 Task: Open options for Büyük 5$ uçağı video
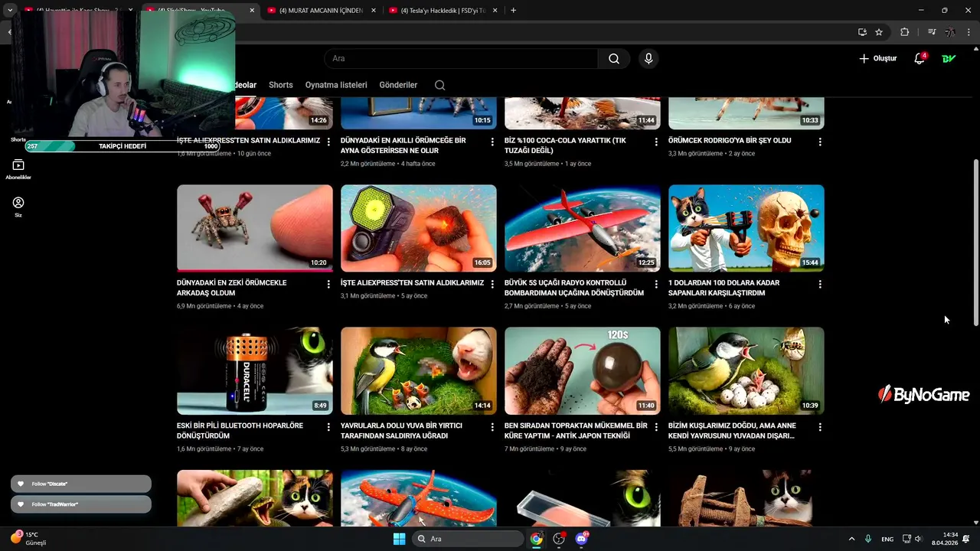pos(656,284)
